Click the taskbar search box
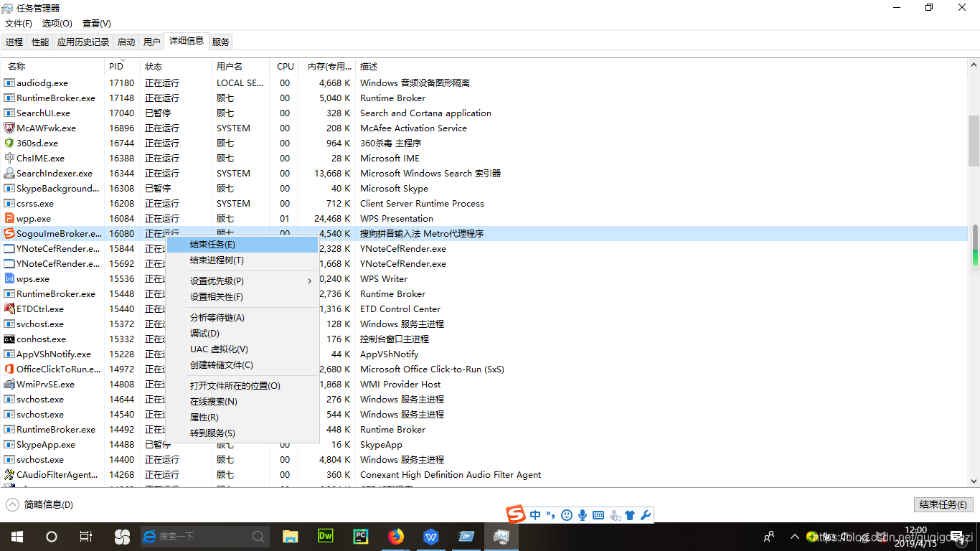The image size is (980, 551). pos(205,537)
